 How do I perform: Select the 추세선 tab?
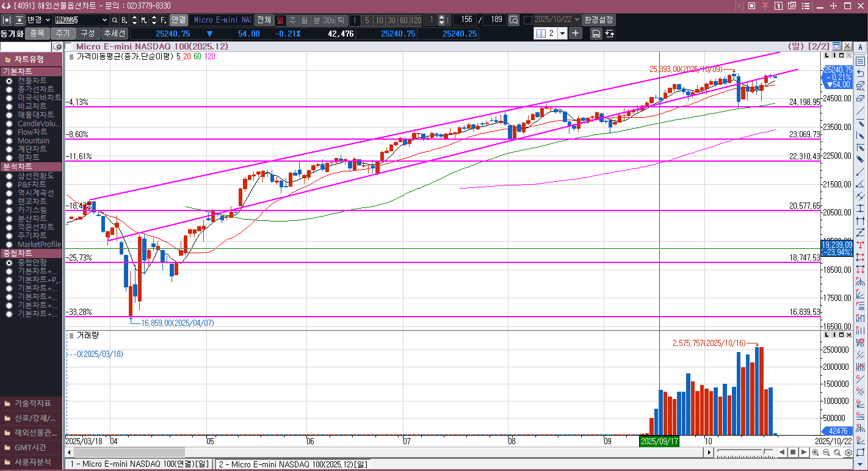click(x=114, y=34)
